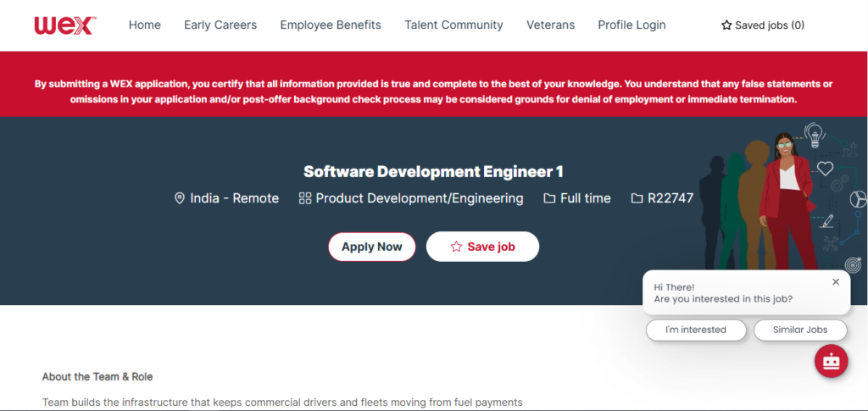This screenshot has height=411, width=868.
Task: Click the woman in red suit illustration
Action: point(787,201)
